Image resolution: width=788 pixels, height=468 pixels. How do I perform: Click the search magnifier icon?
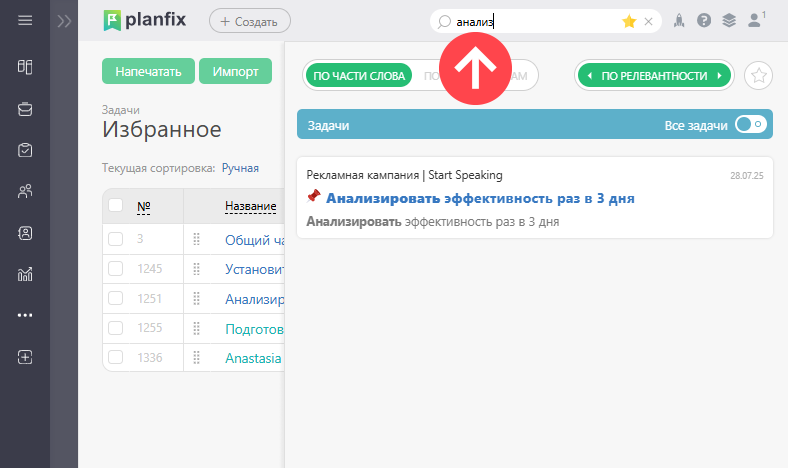point(444,22)
